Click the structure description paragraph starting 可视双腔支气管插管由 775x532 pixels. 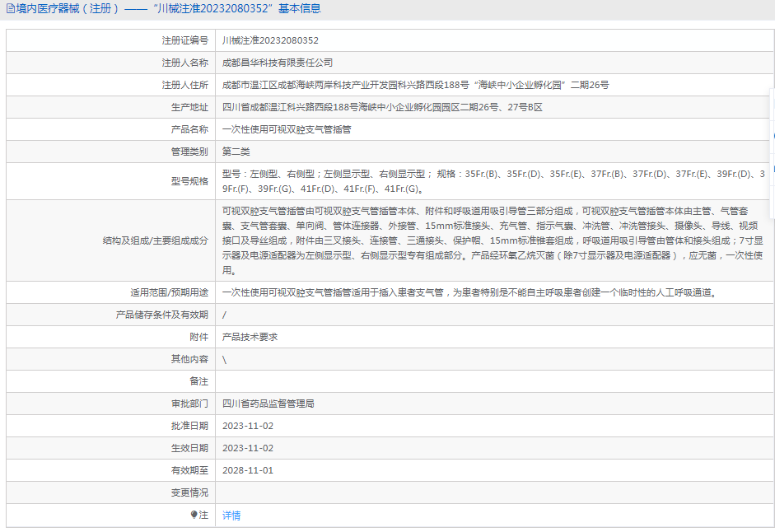(x=493, y=240)
